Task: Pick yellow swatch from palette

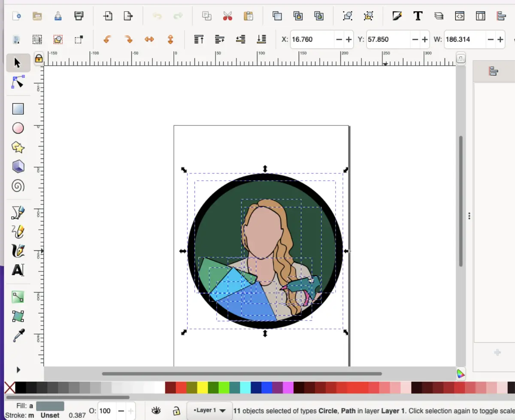Action: (x=203, y=388)
